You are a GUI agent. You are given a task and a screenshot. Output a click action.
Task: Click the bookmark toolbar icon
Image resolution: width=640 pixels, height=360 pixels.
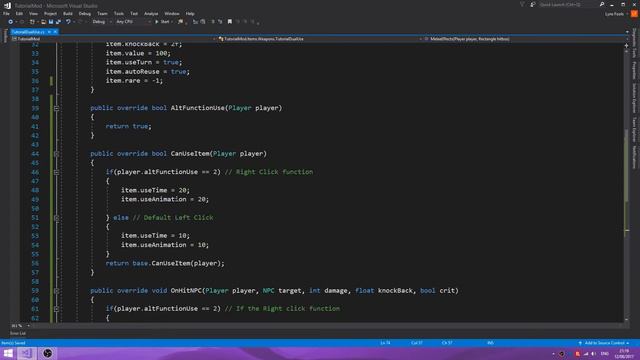(229, 22)
